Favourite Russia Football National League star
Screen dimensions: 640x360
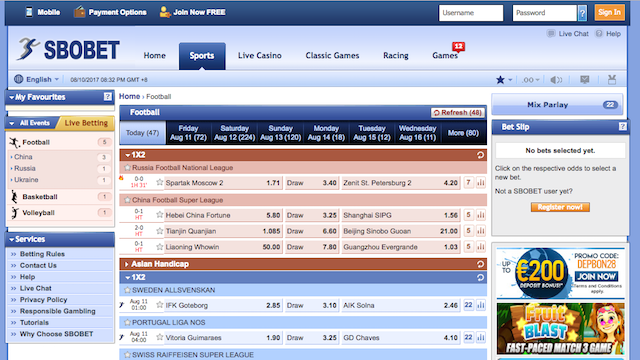127,167
